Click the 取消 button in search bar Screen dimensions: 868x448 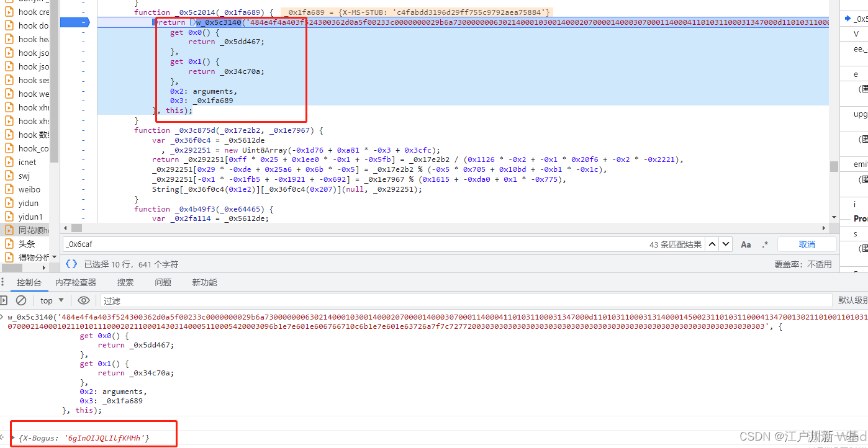(x=807, y=244)
